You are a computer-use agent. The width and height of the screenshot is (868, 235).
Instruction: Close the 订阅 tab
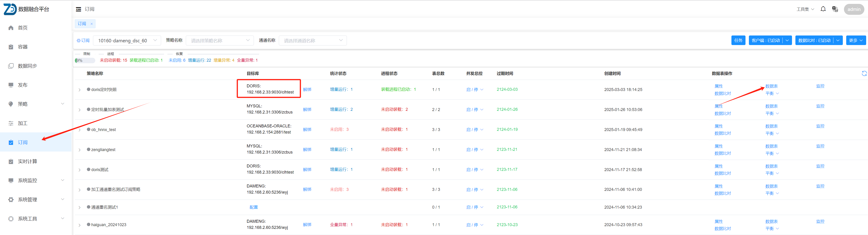92,24
